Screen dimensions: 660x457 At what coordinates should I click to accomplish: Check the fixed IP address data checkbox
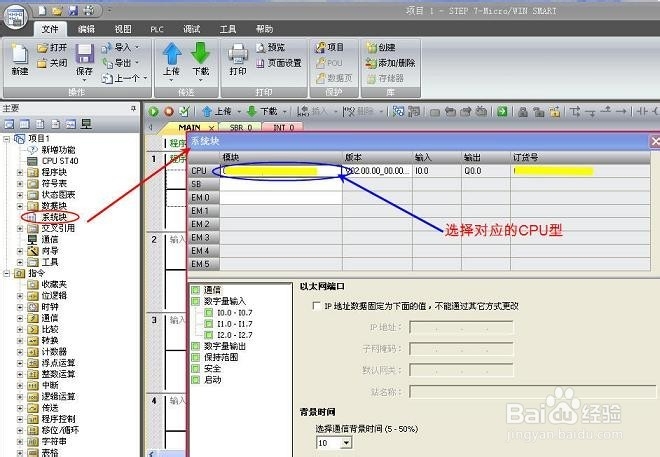tap(317, 306)
